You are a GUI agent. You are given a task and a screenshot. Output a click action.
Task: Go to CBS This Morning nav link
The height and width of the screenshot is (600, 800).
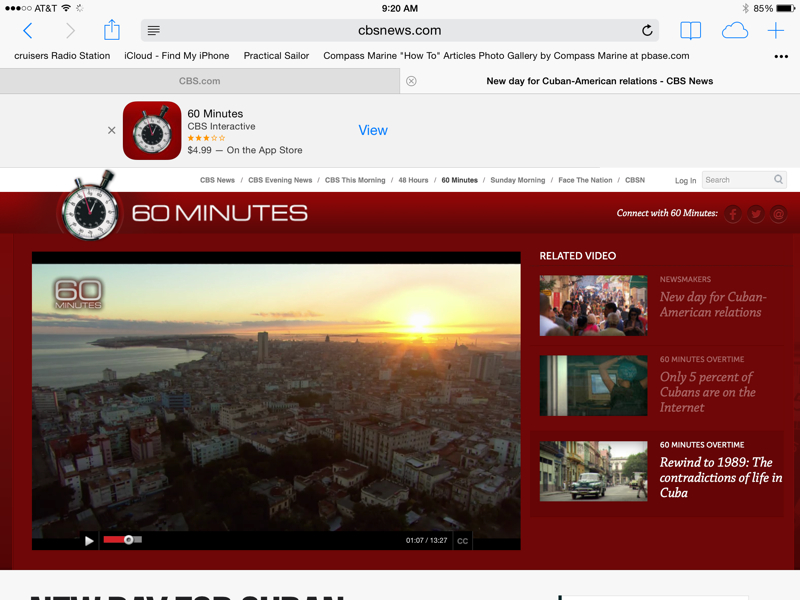pos(355,180)
